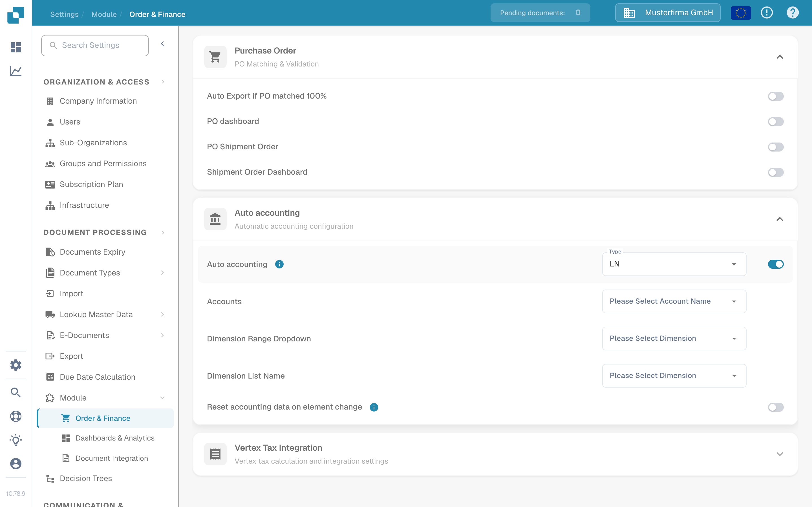Click the help question mark icon
The image size is (812, 507).
(793, 13)
